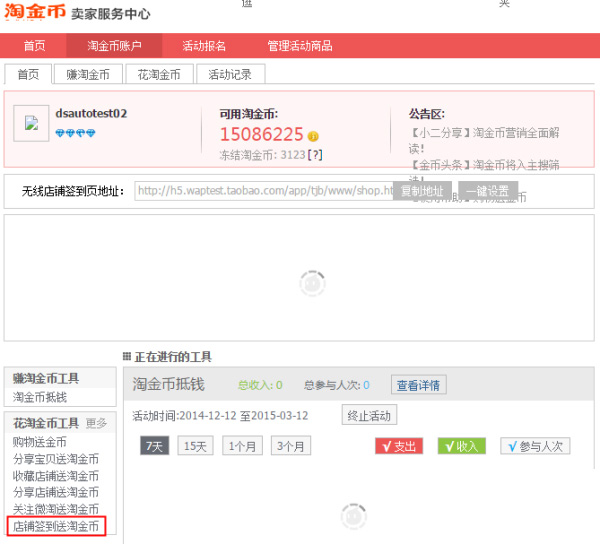600x544 pixels.
Task: Open the 【小二分享】淘金币营销全面解读 announcement
Action: [x=484, y=140]
